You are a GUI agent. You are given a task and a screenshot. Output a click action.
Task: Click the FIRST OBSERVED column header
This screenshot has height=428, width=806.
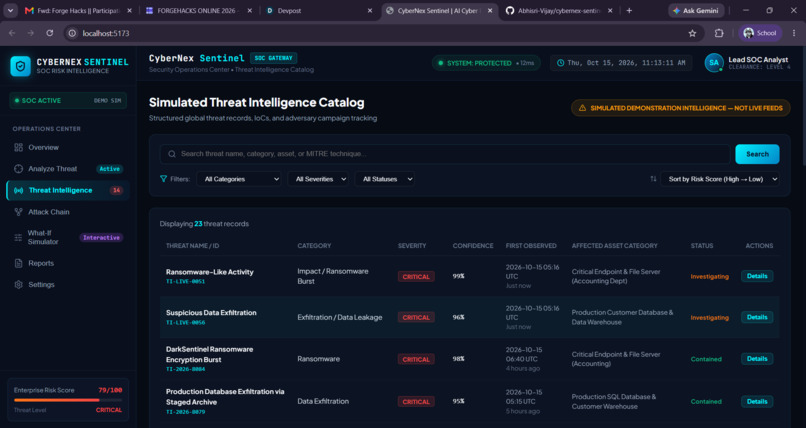click(531, 246)
